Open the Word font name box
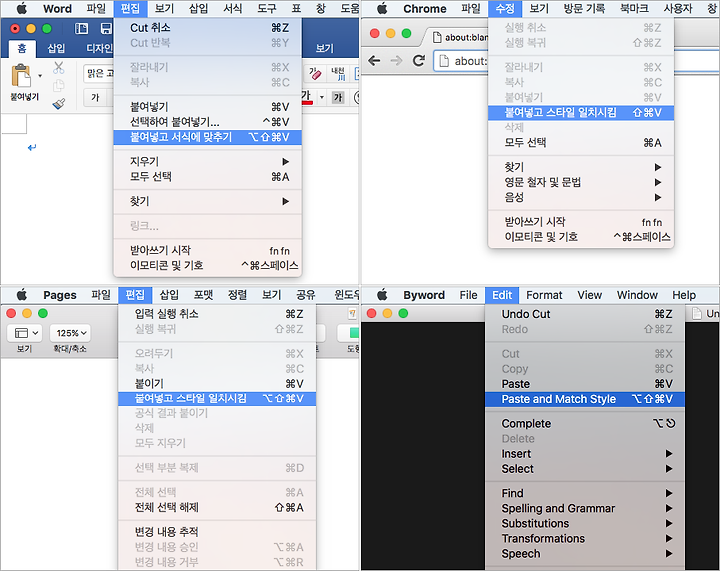720x571 pixels. click(98, 73)
